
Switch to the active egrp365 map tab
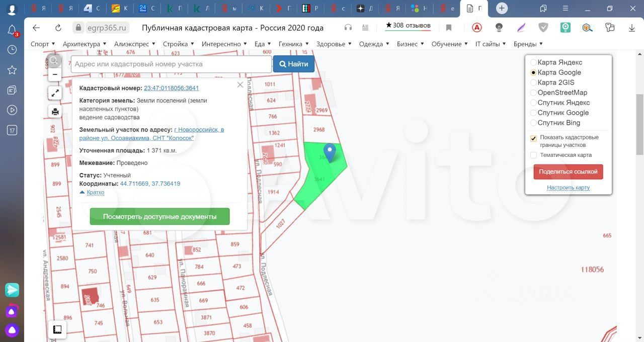pos(475,9)
